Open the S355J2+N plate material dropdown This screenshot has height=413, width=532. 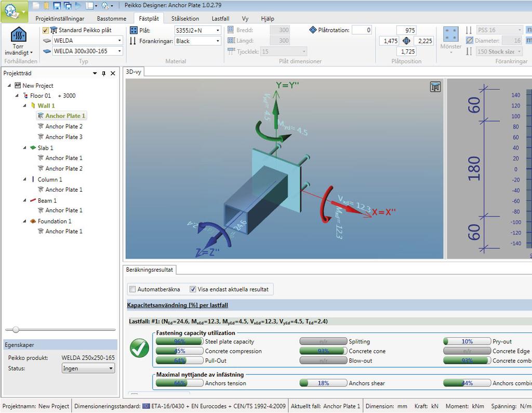tap(218, 30)
